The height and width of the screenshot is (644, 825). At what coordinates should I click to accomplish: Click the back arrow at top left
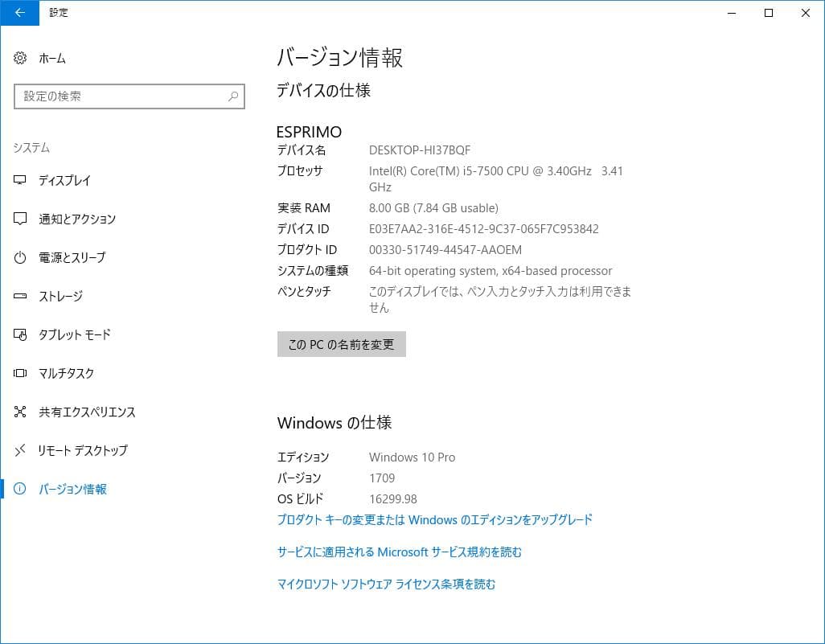19,13
